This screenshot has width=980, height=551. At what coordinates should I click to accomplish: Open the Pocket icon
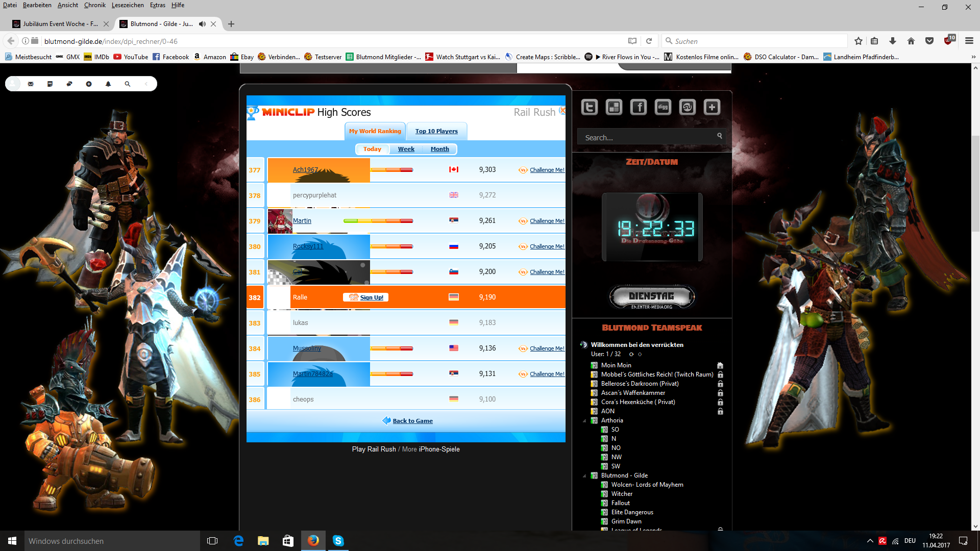coord(929,41)
